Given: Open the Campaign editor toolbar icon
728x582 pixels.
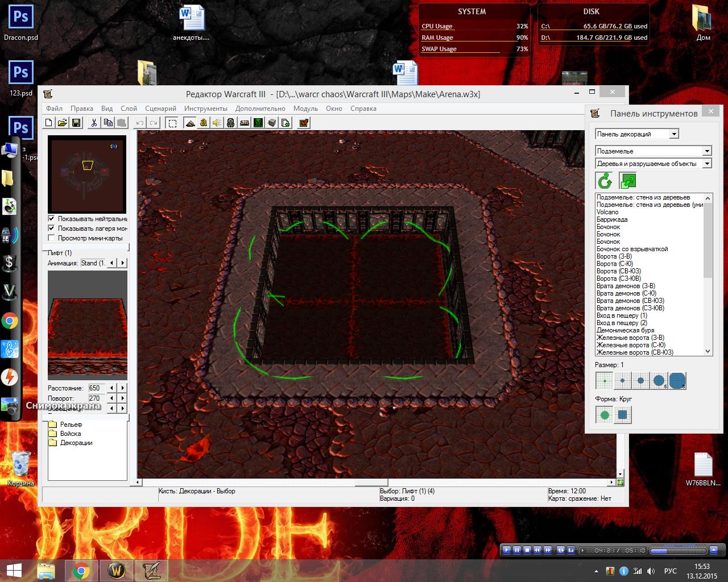Looking at the screenshot, I should (x=244, y=123).
